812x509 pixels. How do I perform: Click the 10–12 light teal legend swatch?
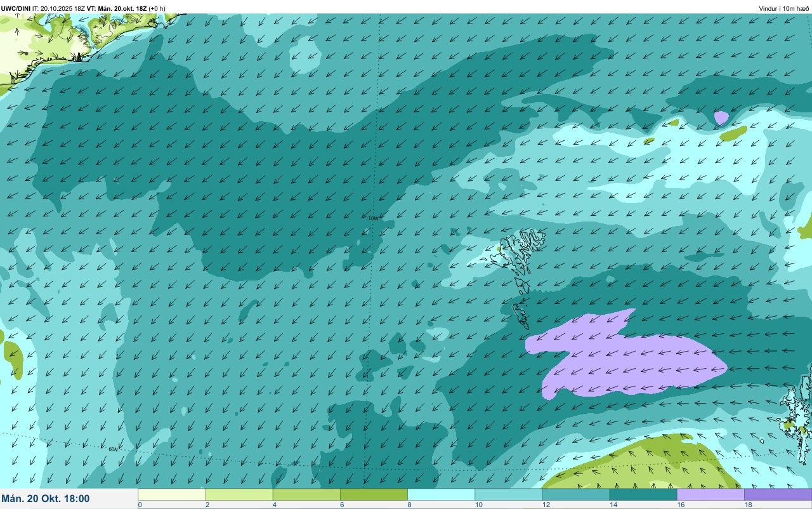click(508, 494)
